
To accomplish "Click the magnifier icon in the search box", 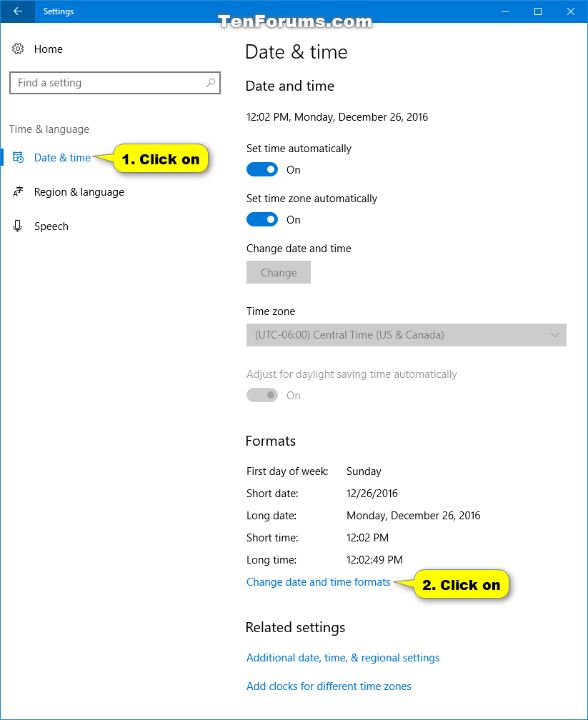I will pyautogui.click(x=210, y=83).
